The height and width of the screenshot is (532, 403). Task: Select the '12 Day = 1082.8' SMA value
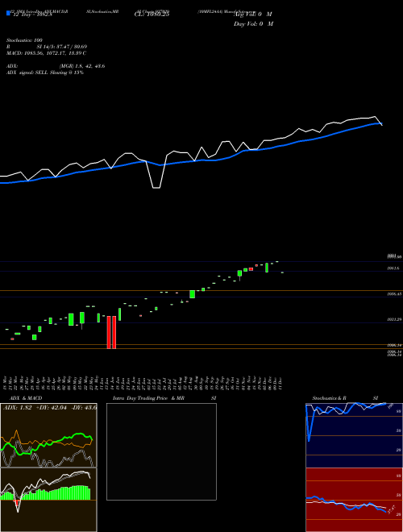pyautogui.click(x=32, y=15)
